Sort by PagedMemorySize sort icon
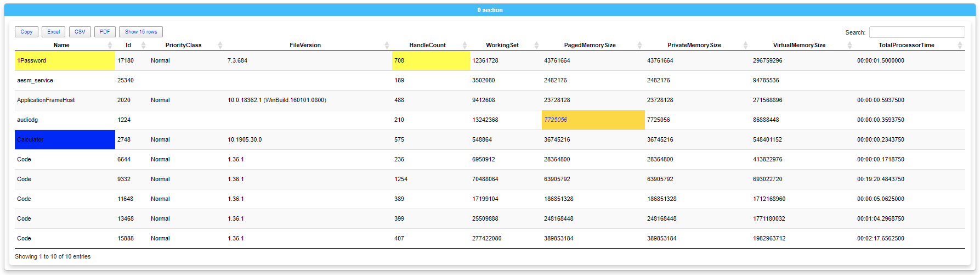Image resolution: width=980 pixels, height=275 pixels. 639,46
